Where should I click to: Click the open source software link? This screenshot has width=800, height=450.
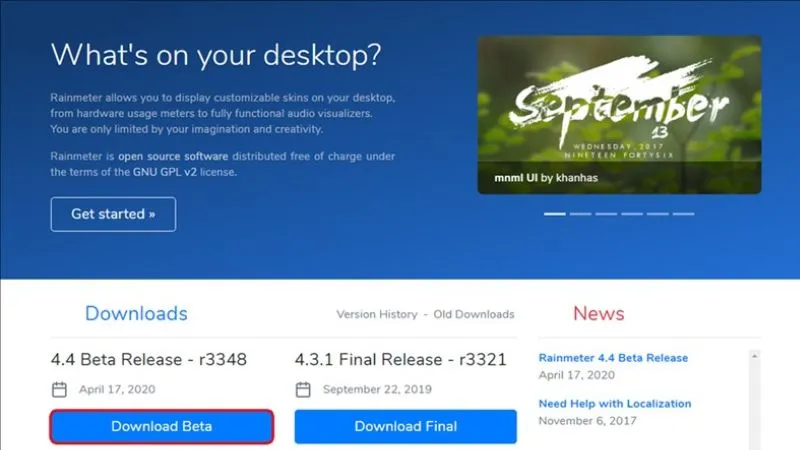point(173,156)
